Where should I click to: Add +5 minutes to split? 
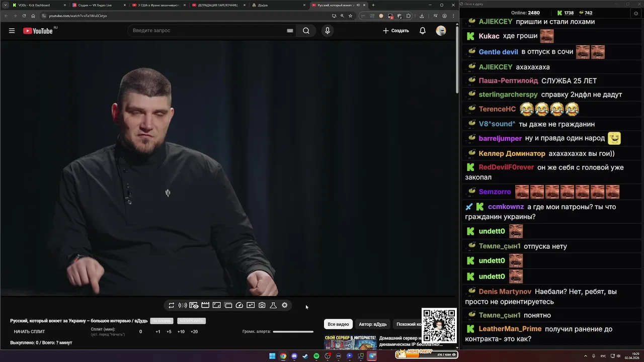169,332
